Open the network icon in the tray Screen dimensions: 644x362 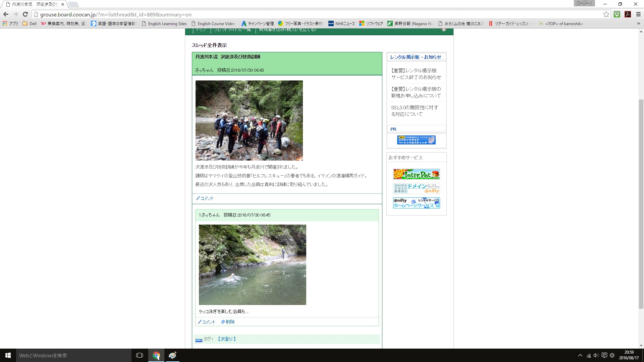click(589, 355)
